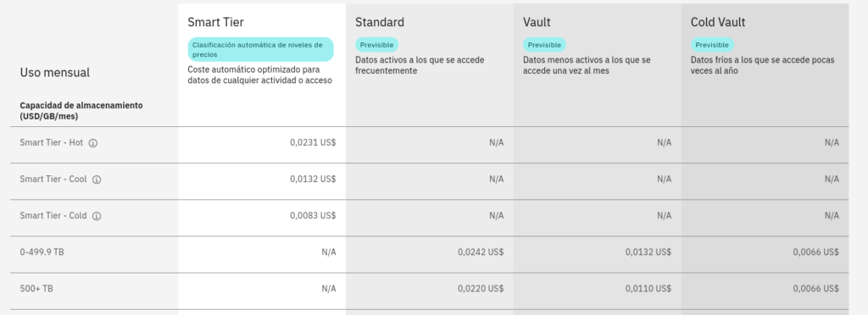Click the 0,0132 US$ Smart Tier Cool price
868x315 pixels.
(x=313, y=179)
